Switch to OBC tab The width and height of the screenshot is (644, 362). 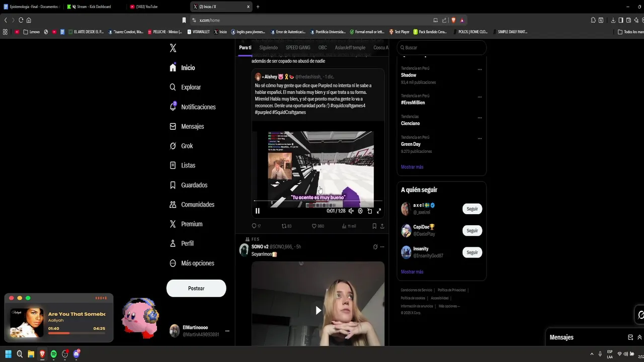pos(323,48)
